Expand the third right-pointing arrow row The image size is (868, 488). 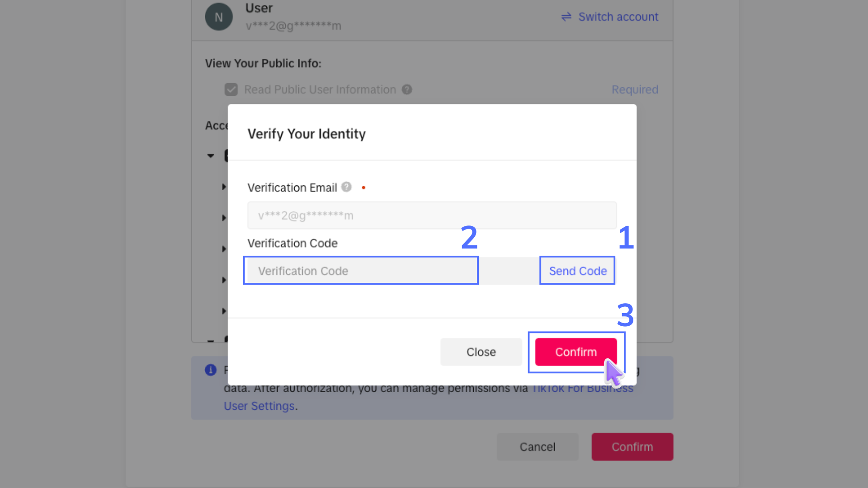click(x=224, y=249)
